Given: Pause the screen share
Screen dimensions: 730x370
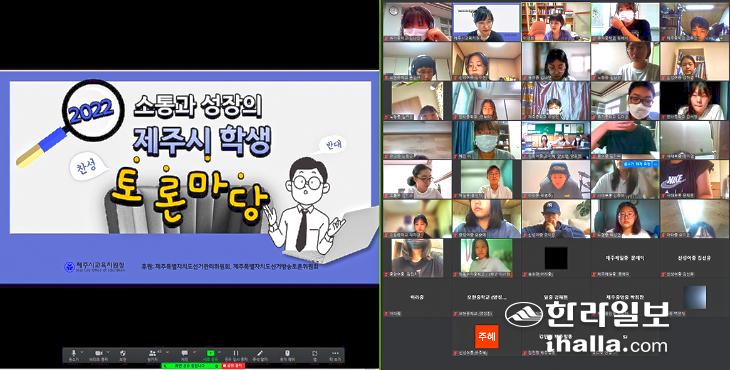Looking at the screenshot, I should (236, 354).
